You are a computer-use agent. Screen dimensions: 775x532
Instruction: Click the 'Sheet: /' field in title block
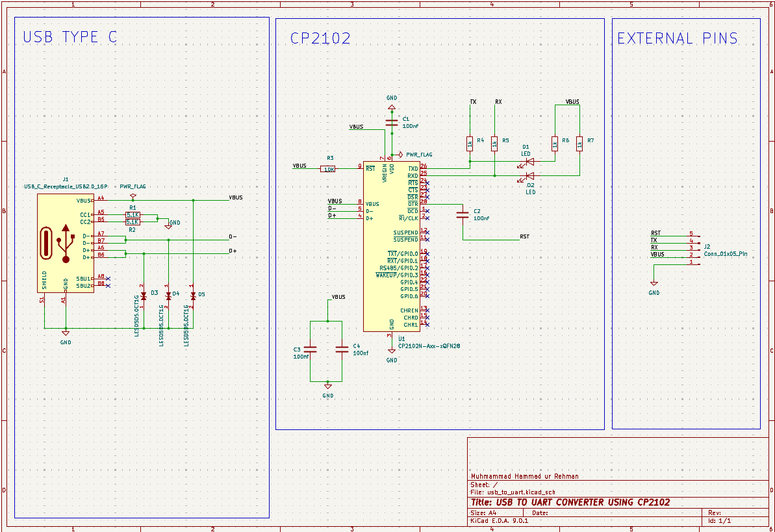(485, 485)
